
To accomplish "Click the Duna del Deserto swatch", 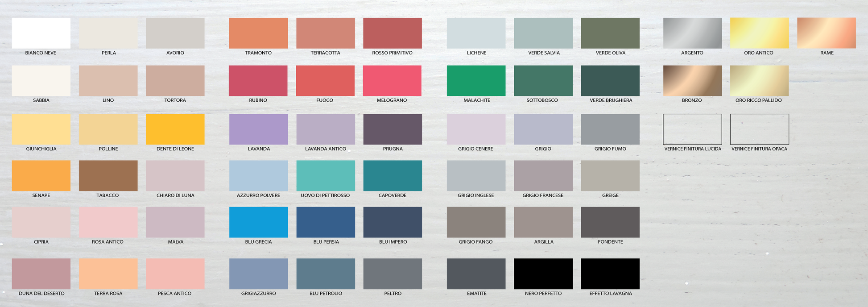I will coord(41,274).
